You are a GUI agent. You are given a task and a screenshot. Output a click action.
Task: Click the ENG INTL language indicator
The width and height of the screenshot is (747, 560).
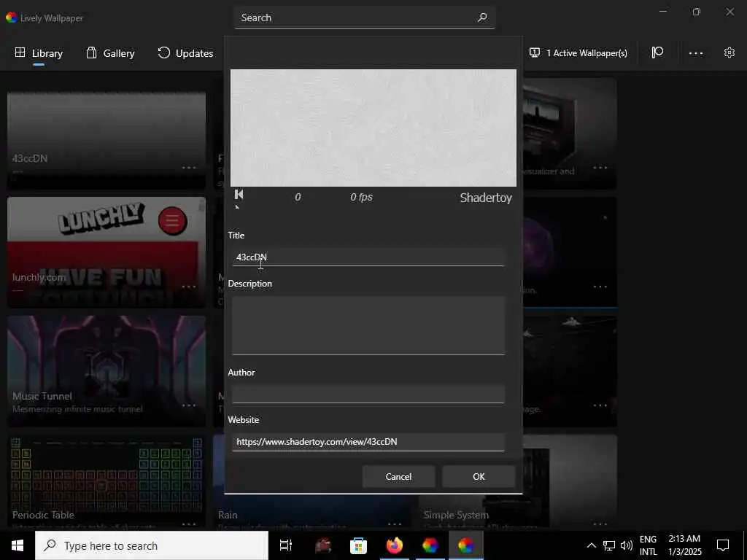[648, 545]
